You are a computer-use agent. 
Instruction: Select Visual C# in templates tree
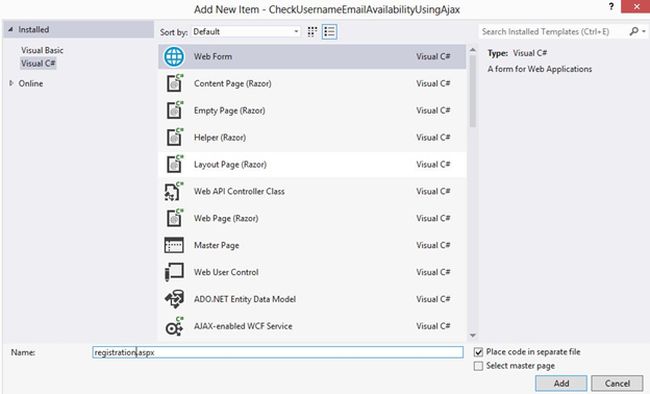38,63
